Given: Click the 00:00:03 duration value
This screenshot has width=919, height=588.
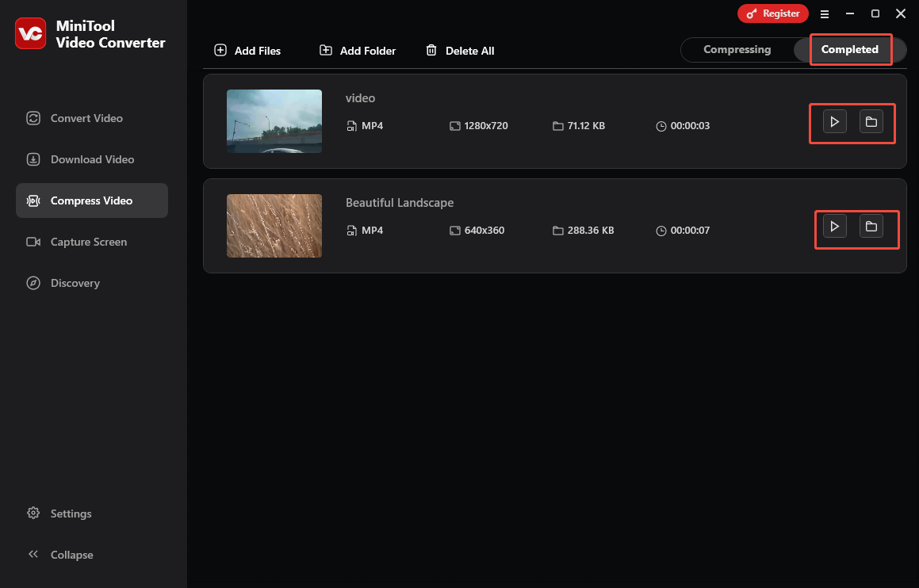Looking at the screenshot, I should 690,126.
